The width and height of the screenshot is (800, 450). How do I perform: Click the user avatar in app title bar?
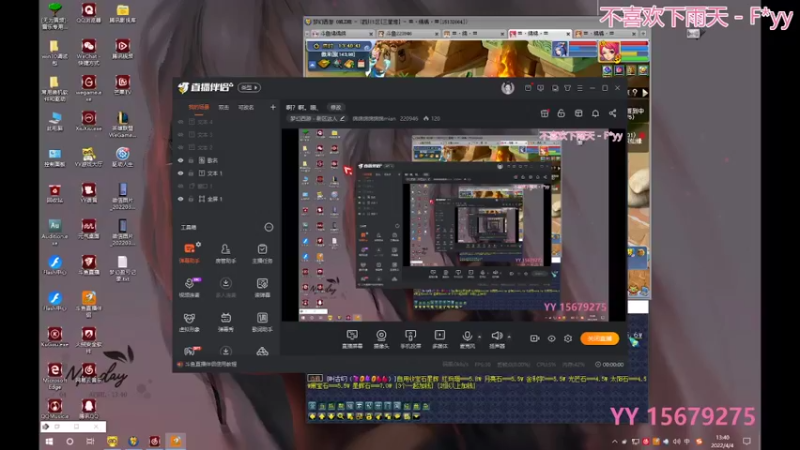[x=507, y=88]
